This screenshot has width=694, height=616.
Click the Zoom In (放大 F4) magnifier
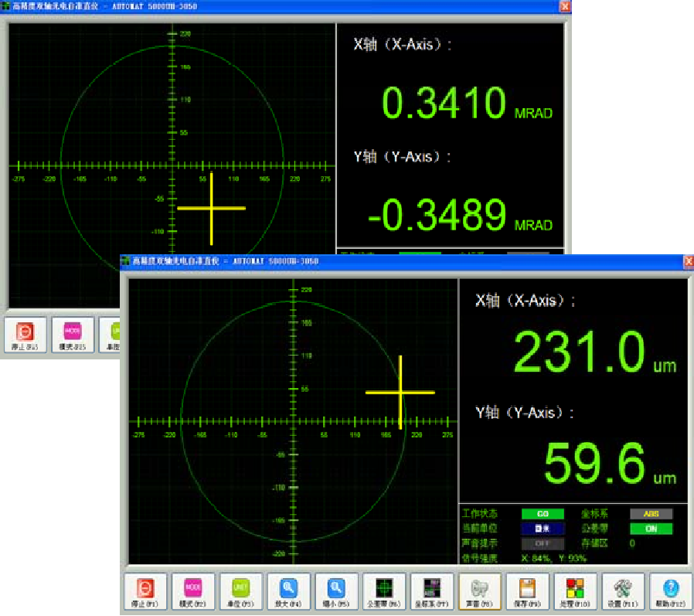289,593
